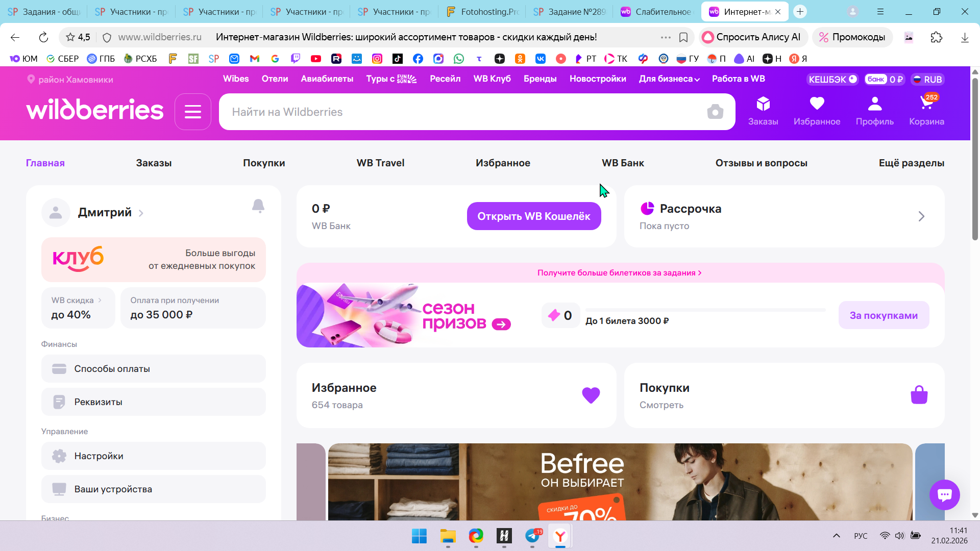Open Дмитрий profile chevron
The height and width of the screenshot is (551, 980).
[141, 213]
